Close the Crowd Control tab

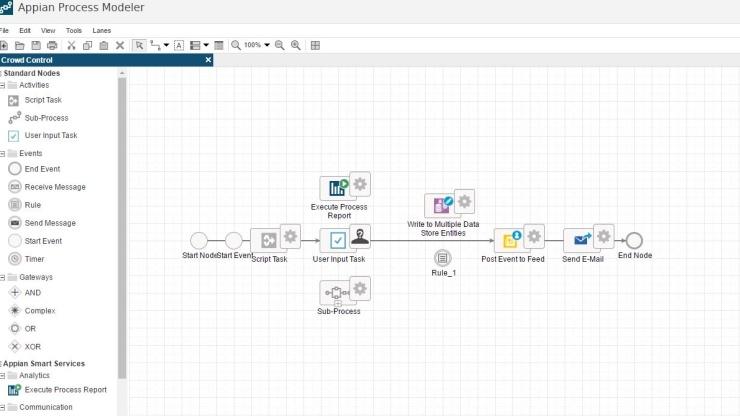coord(208,60)
